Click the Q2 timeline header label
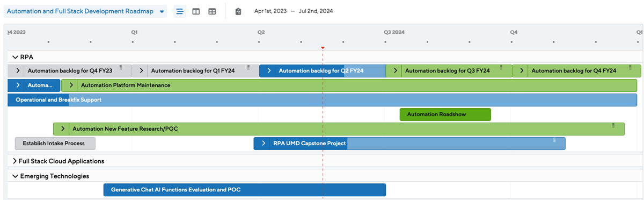The height and width of the screenshot is (200, 644). point(261,32)
